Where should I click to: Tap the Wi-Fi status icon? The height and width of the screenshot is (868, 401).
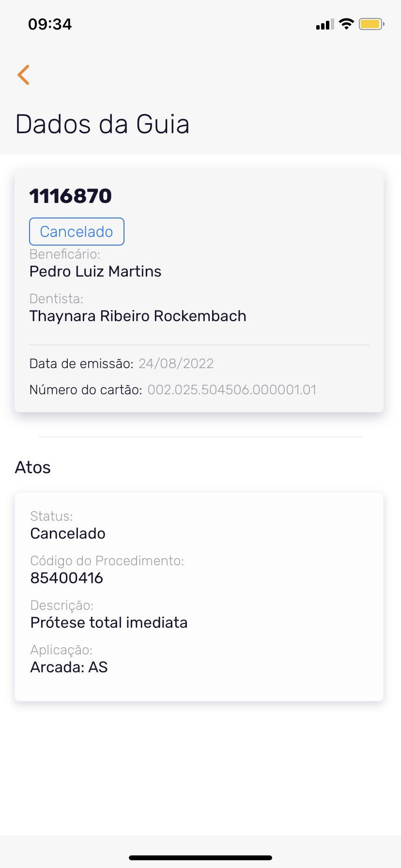pos(346,24)
